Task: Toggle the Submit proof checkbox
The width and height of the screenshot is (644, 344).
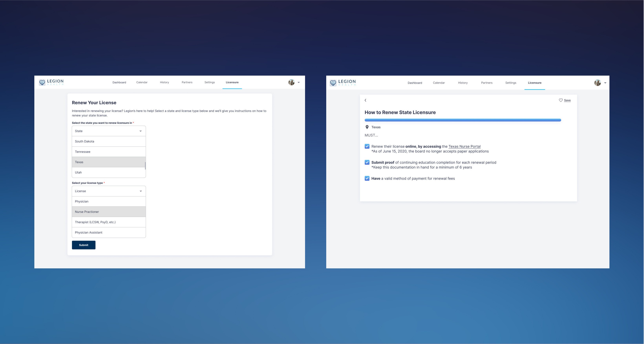Action: (x=367, y=163)
